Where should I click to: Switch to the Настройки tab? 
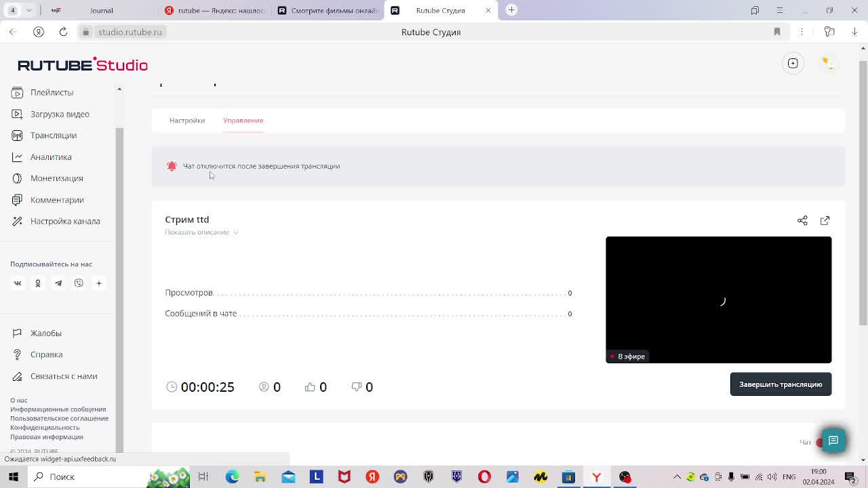click(187, 121)
